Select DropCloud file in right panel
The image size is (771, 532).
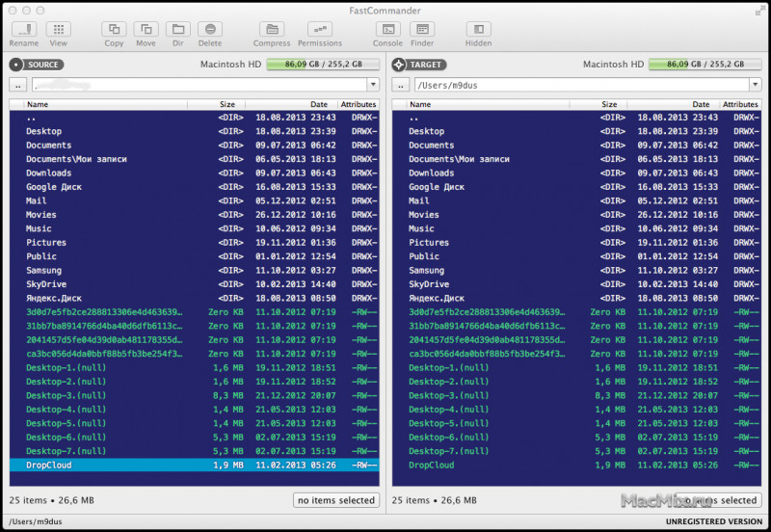[576, 465]
